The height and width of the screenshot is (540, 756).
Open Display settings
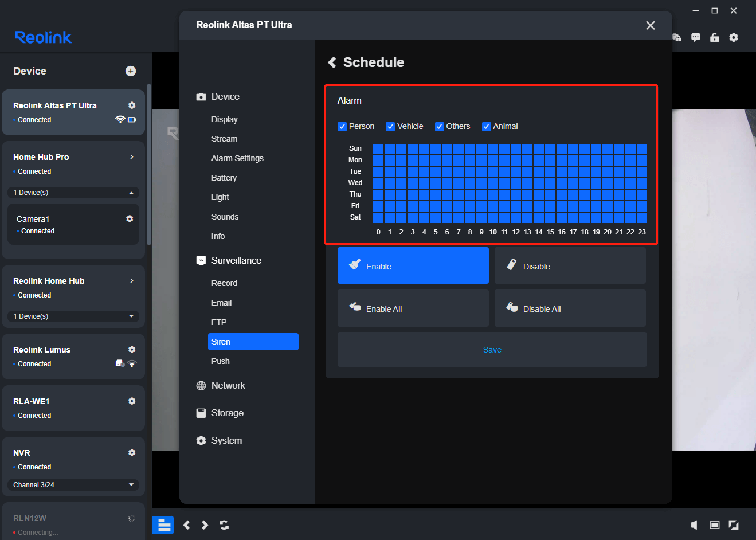(x=224, y=119)
